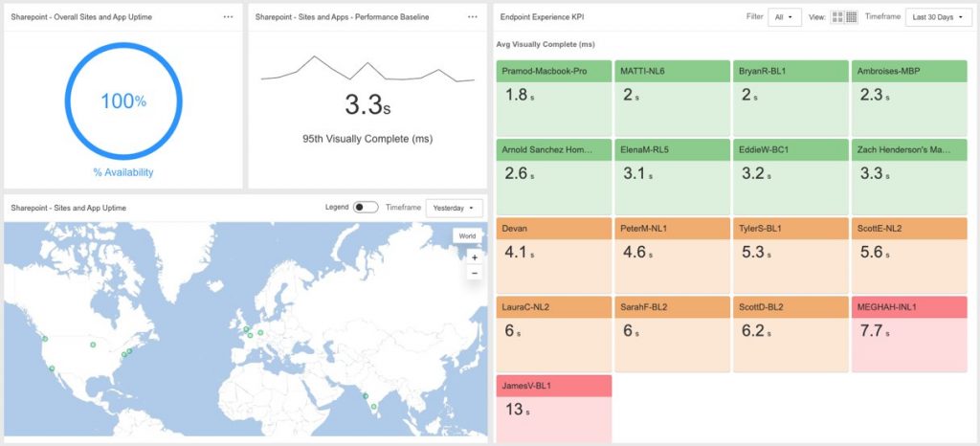This screenshot has height=446, width=980.
Task: Open the Overall Sites and App Uptime options menu
Action: pyautogui.click(x=228, y=17)
